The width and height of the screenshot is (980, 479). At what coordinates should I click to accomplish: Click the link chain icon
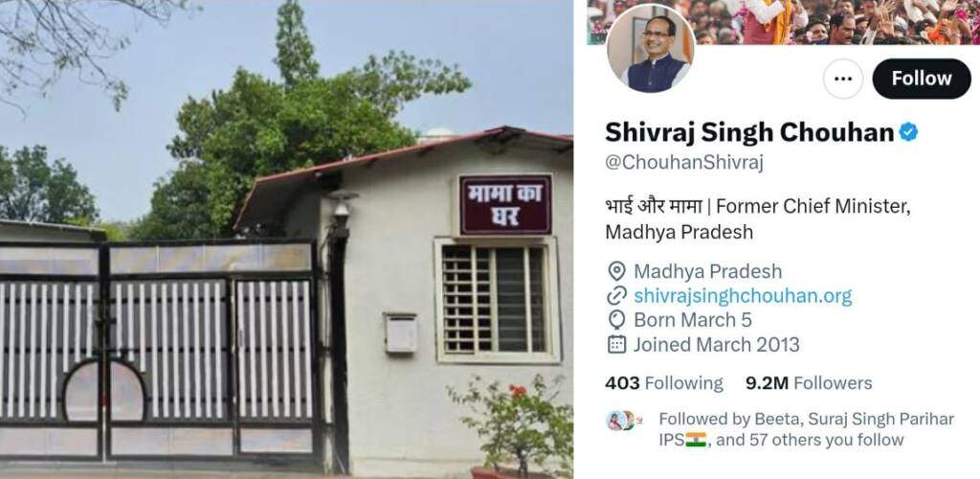pos(616,296)
